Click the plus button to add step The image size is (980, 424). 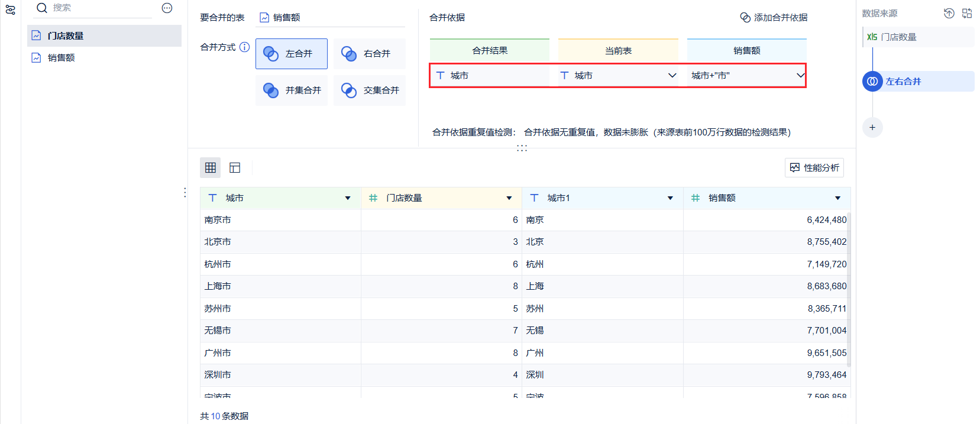point(872,127)
